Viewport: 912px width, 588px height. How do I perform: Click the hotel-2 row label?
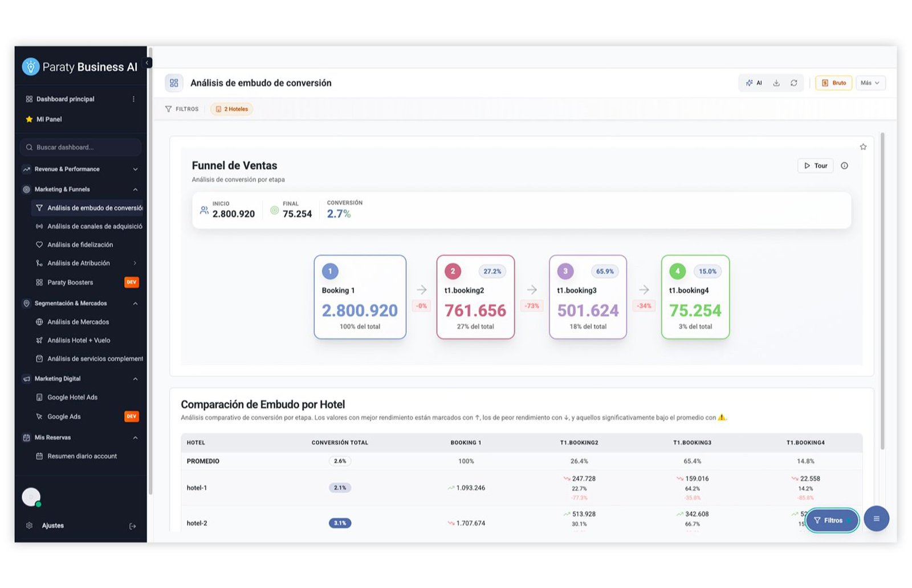(x=197, y=523)
